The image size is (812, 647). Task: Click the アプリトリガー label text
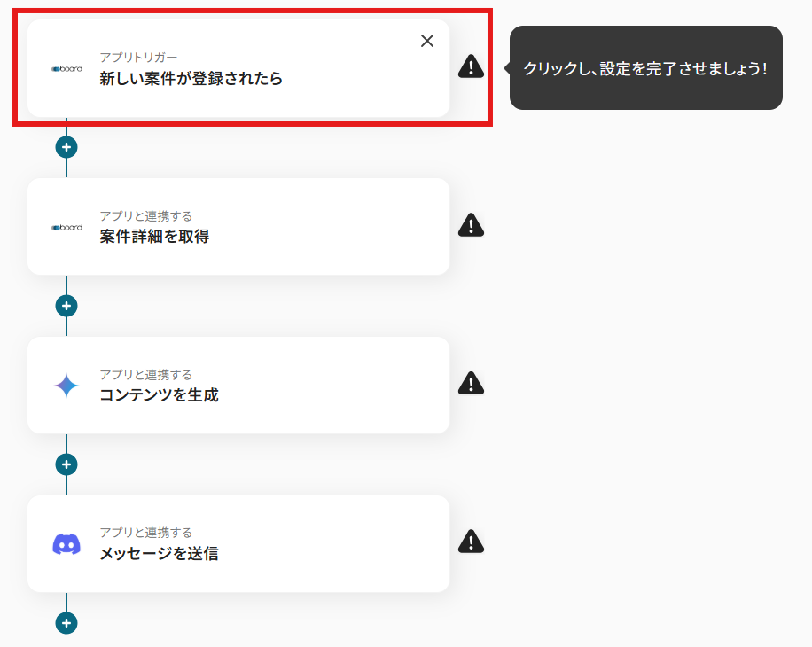point(138,58)
